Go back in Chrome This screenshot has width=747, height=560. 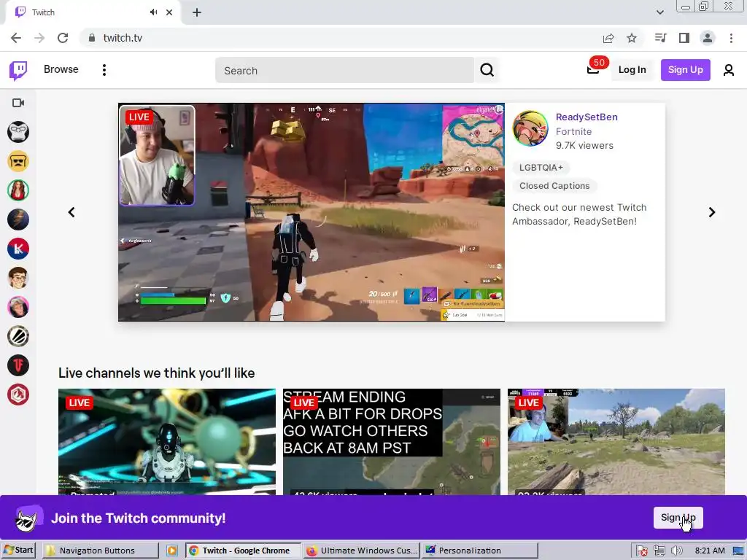(x=16, y=38)
